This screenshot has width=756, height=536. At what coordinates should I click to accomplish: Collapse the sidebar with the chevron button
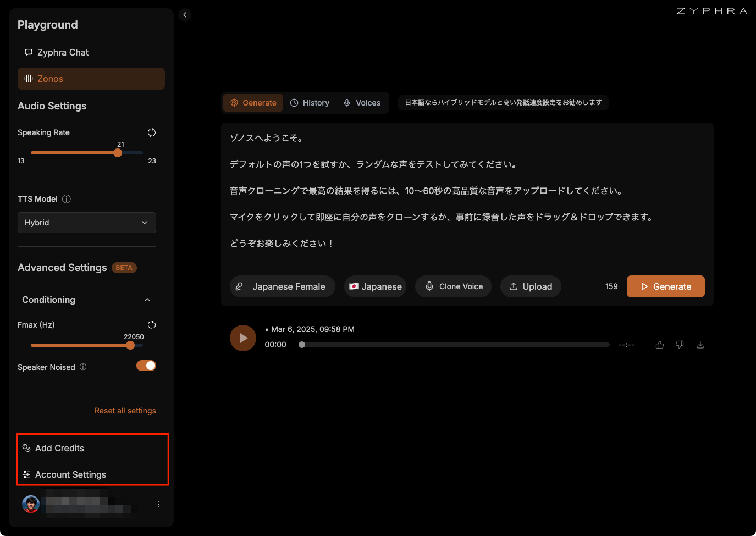pyautogui.click(x=185, y=15)
